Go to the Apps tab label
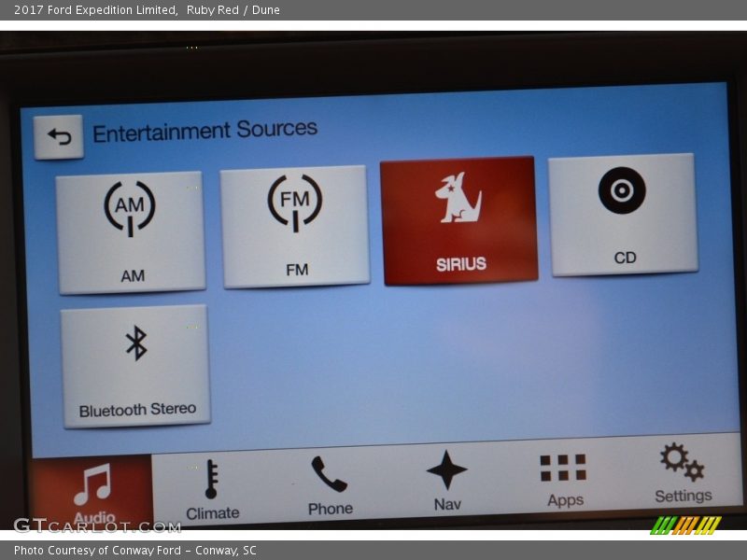 pyautogui.click(x=565, y=500)
